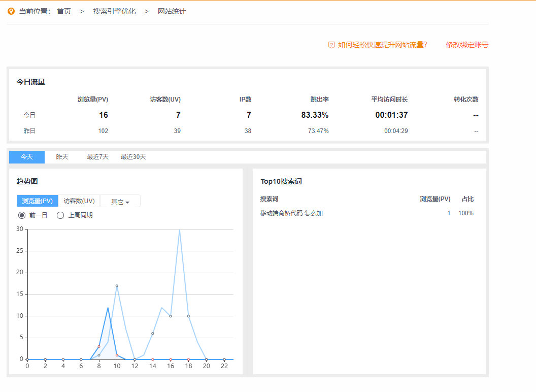Viewport: 536px width, 392px height.
Task: Click the 转化次数 column header
Action: coord(466,100)
